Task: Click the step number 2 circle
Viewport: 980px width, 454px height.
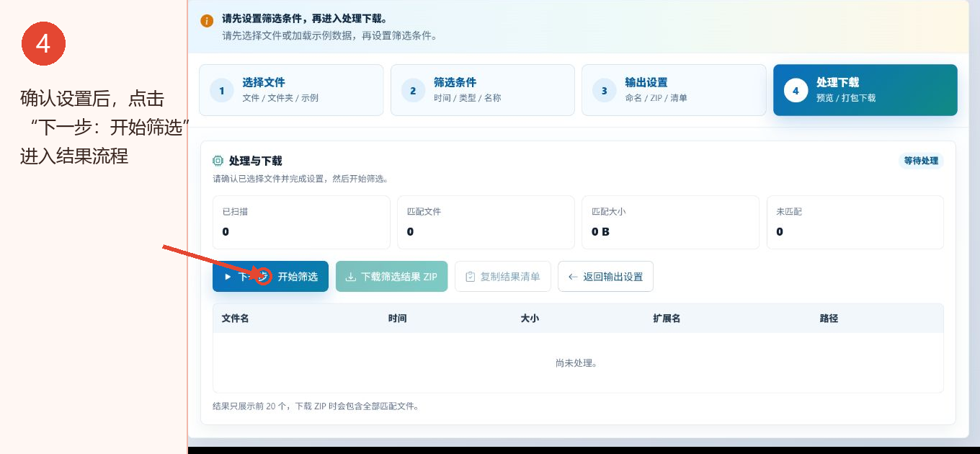Action: click(413, 91)
